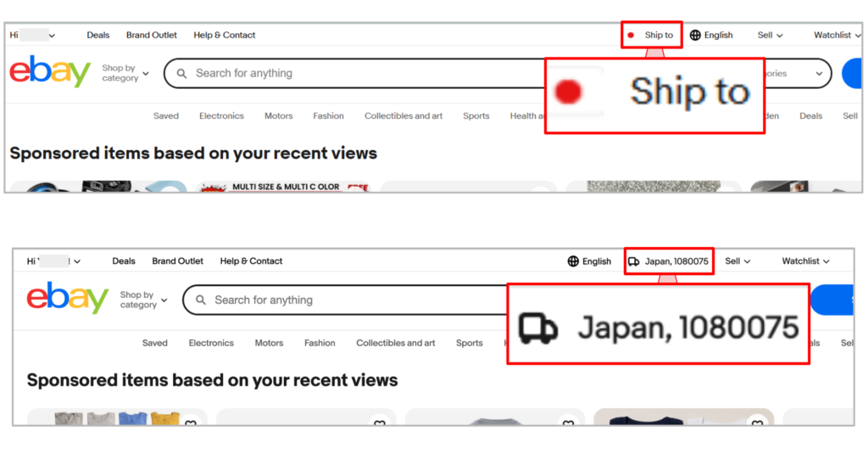
Task: Open Sports category in bottom screenshot
Action: point(470,343)
